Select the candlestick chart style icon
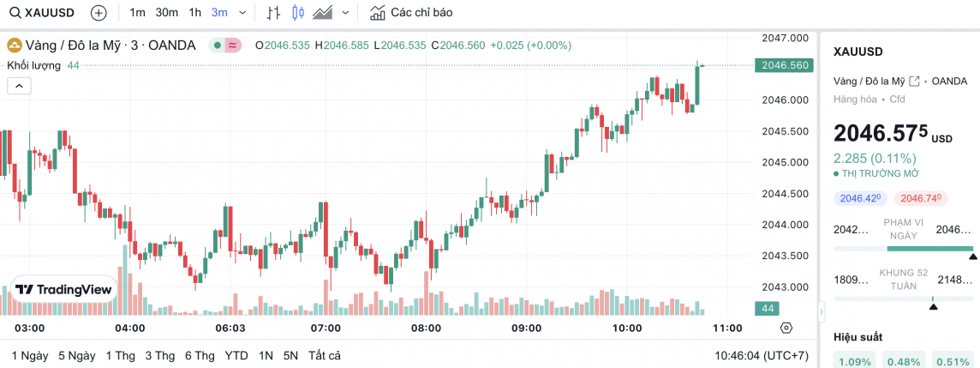 point(298,13)
